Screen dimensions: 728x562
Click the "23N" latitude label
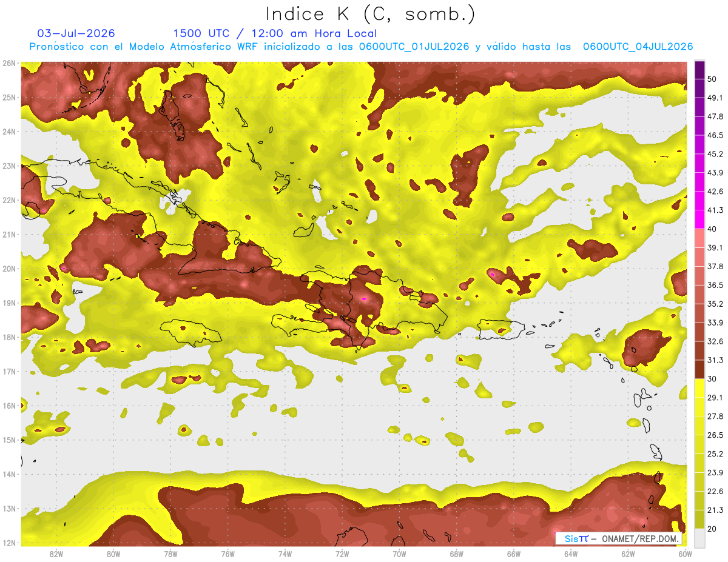(8, 166)
